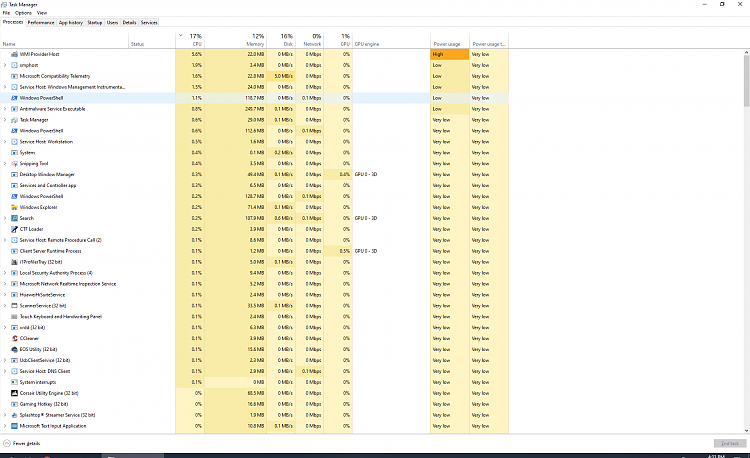Viewport: 750px width, 458px height.
Task: Sort processes by CPU column header
Action: pos(190,40)
